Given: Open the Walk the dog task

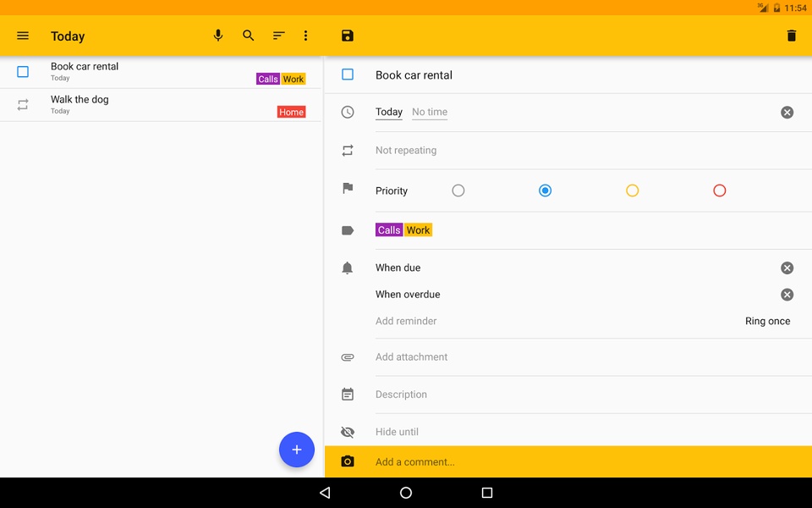Looking at the screenshot, I should click(x=161, y=105).
